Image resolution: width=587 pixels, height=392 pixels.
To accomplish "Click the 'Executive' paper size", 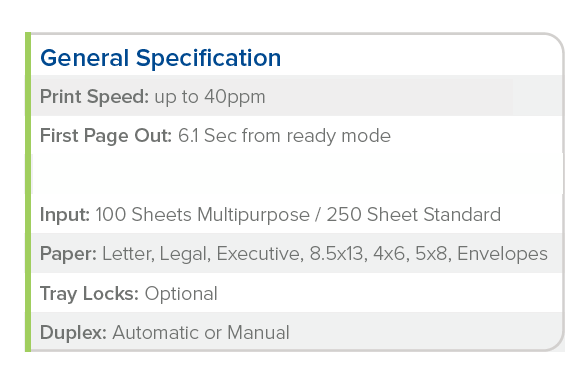I will tap(260, 254).
